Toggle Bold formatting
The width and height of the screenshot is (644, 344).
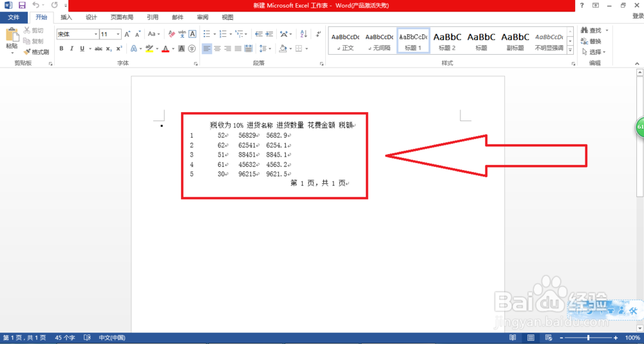(x=61, y=48)
